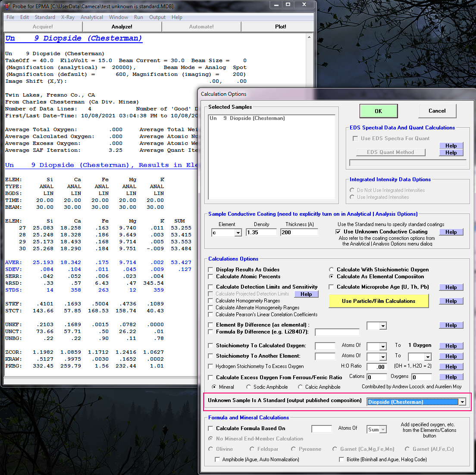Click the coating Density input field

(261, 233)
